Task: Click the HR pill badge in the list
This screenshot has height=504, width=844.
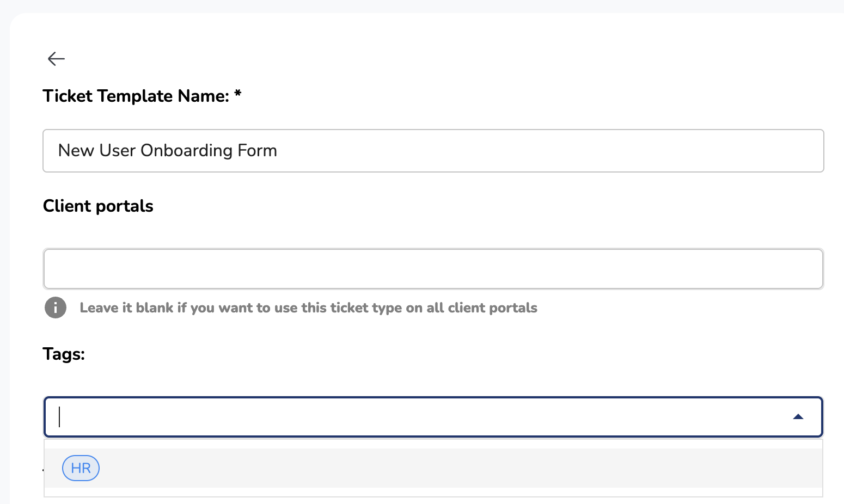Action: pyautogui.click(x=81, y=468)
